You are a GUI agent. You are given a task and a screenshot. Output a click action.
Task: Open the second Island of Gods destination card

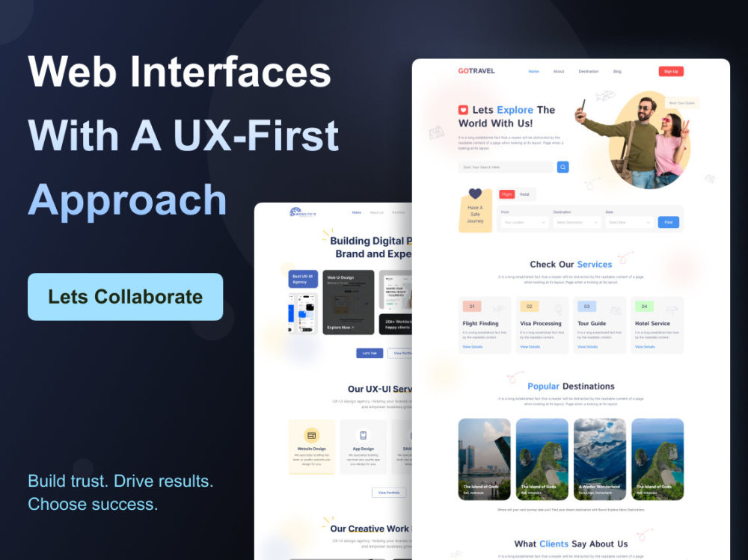pyautogui.click(x=542, y=459)
